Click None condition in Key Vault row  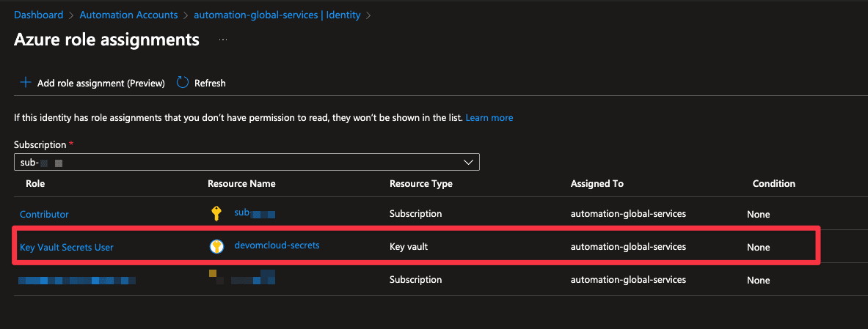pyautogui.click(x=759, y=248)
